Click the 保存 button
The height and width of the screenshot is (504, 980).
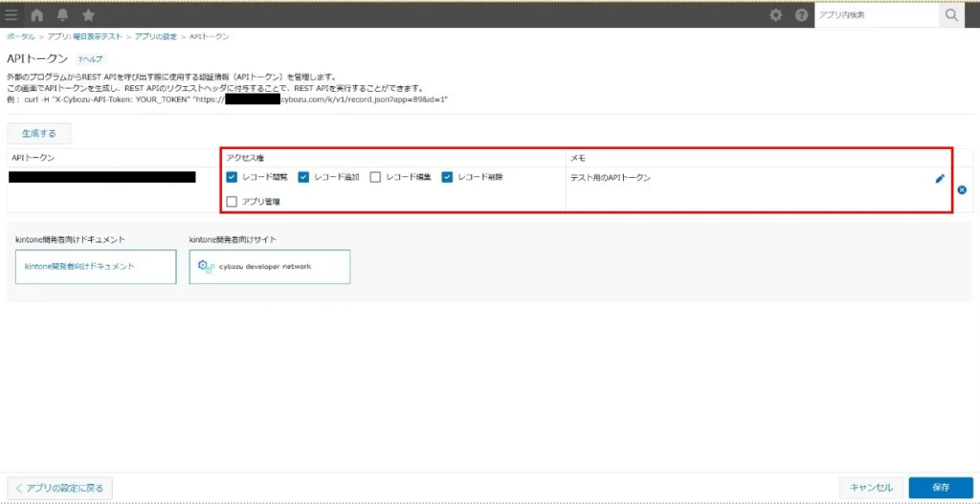click(941, 488)
